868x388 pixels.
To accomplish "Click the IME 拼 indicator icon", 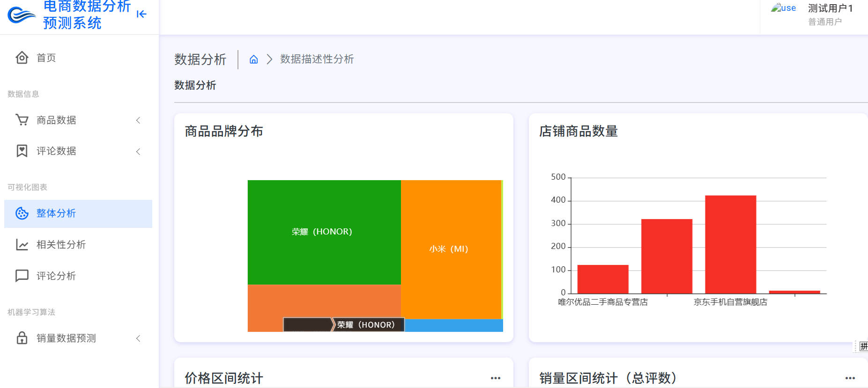I will (863, 346).
